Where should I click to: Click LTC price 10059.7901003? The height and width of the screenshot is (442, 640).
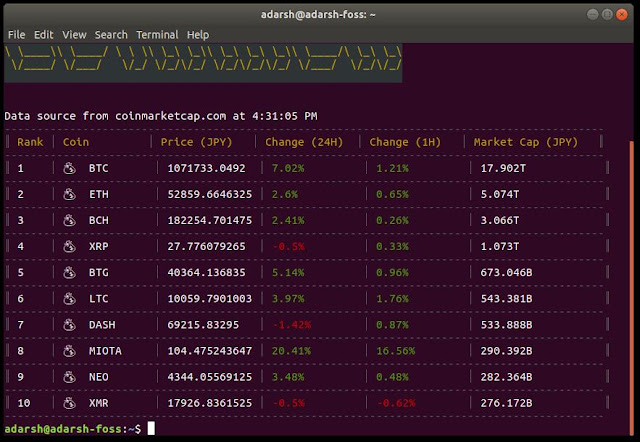tap(210, 299)
